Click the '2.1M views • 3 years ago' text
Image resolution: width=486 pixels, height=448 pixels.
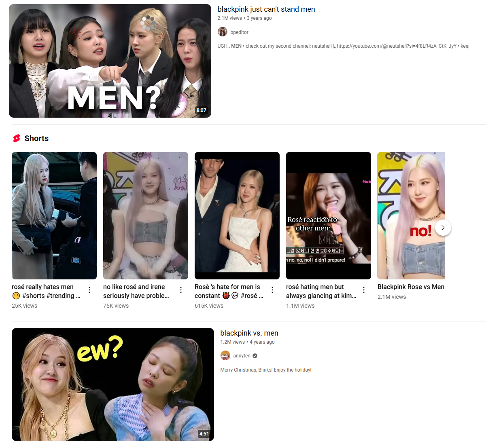(x=244, y=18)
